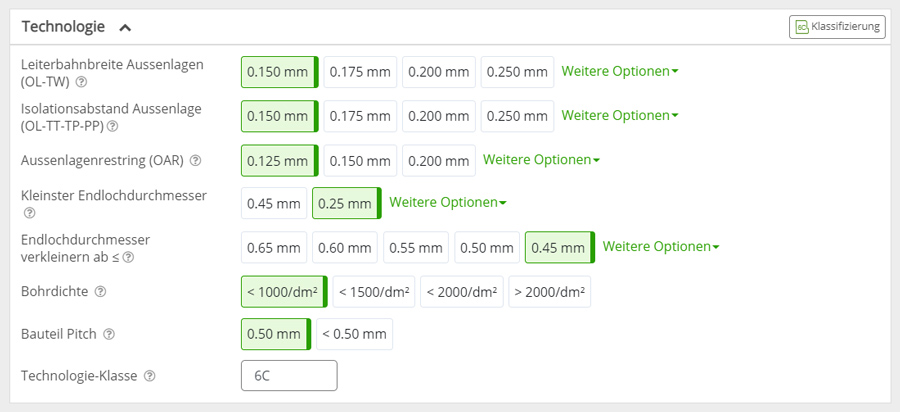Select 0.45 mm Kleinster Endlochdurchmesser
The image size is (900, 412).
tap(274, 203)
